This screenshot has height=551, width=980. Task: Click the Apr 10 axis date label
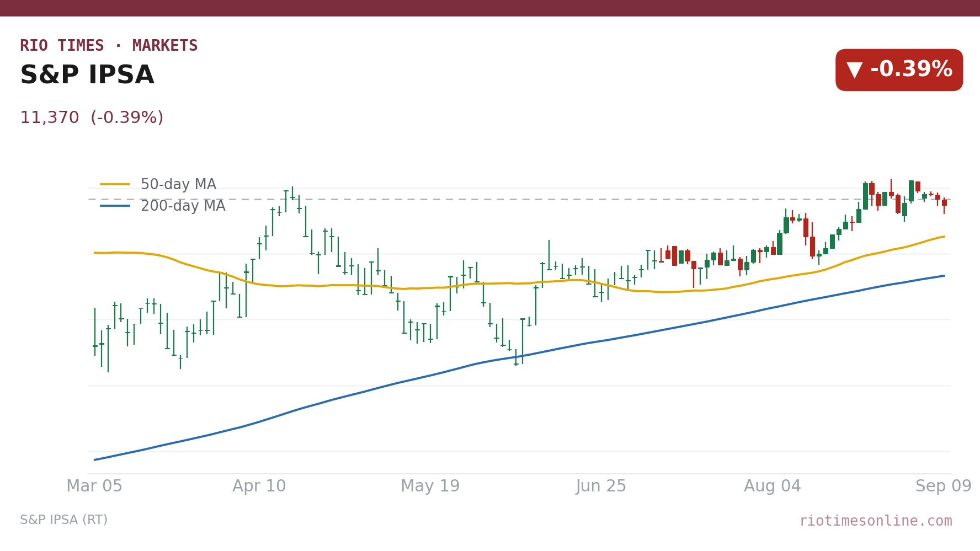259,486
